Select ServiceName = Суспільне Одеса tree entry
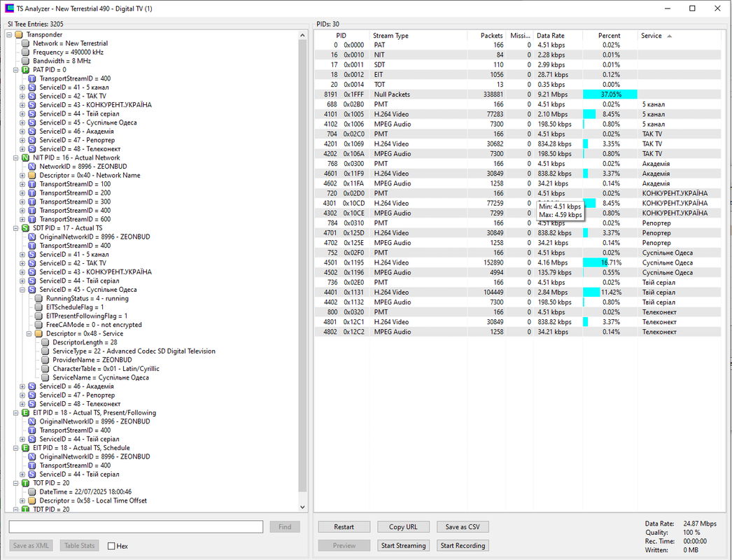Viewport: 732px width, 560px height. [101, 378]
